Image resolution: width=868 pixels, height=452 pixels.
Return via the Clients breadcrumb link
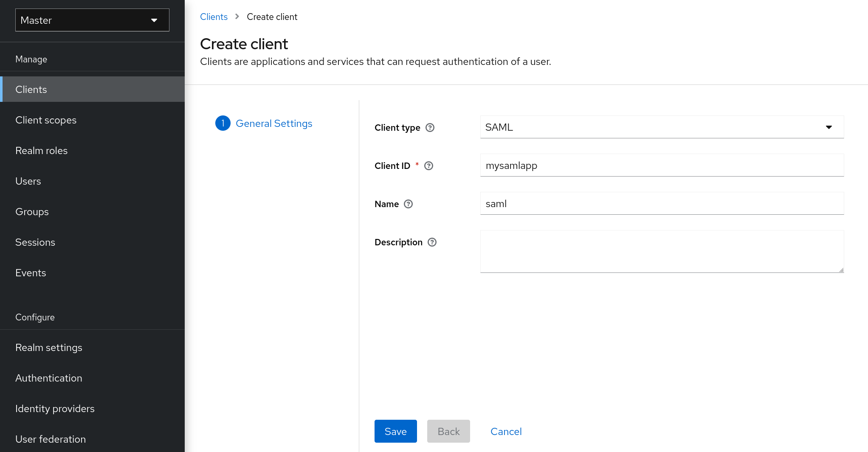(214, 17)
